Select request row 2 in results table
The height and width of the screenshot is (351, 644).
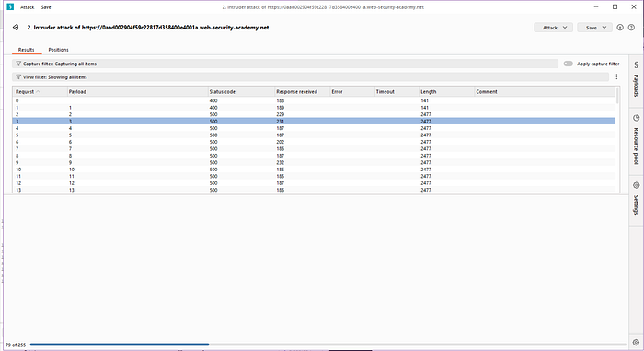pyautogui.click(x=315, y=114)
